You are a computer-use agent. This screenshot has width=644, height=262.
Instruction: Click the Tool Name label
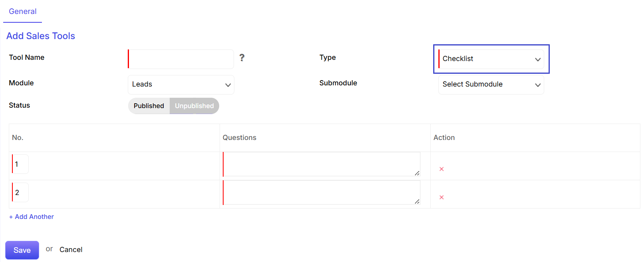point(27,57)
